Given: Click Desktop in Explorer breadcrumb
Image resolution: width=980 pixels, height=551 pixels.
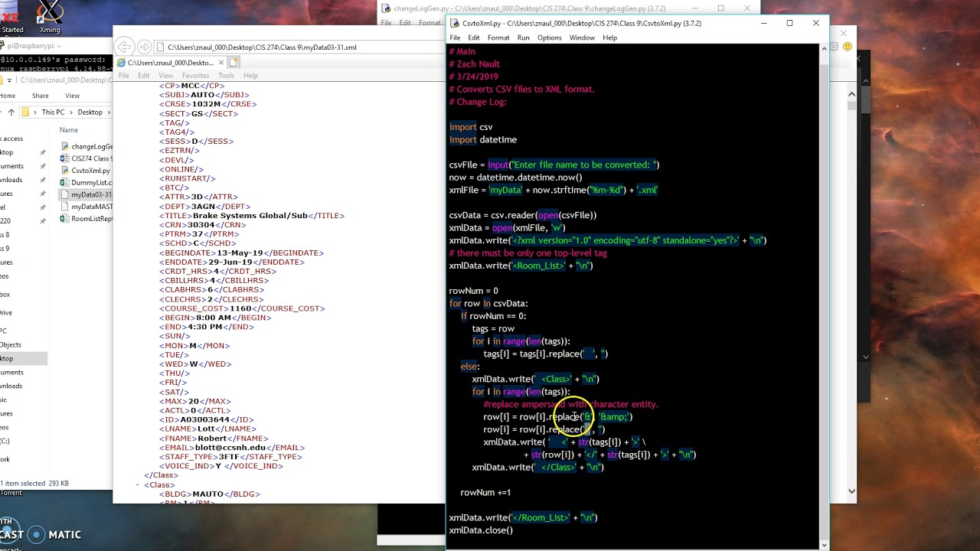Looking at the screenshot, I should coord(90,112).
